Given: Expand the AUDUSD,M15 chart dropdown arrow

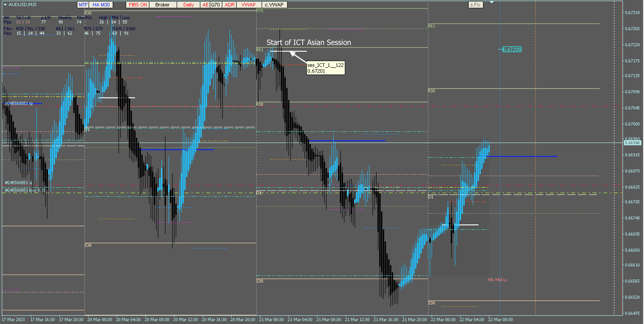Looking at the screenshot, I should tap(5, 4).
